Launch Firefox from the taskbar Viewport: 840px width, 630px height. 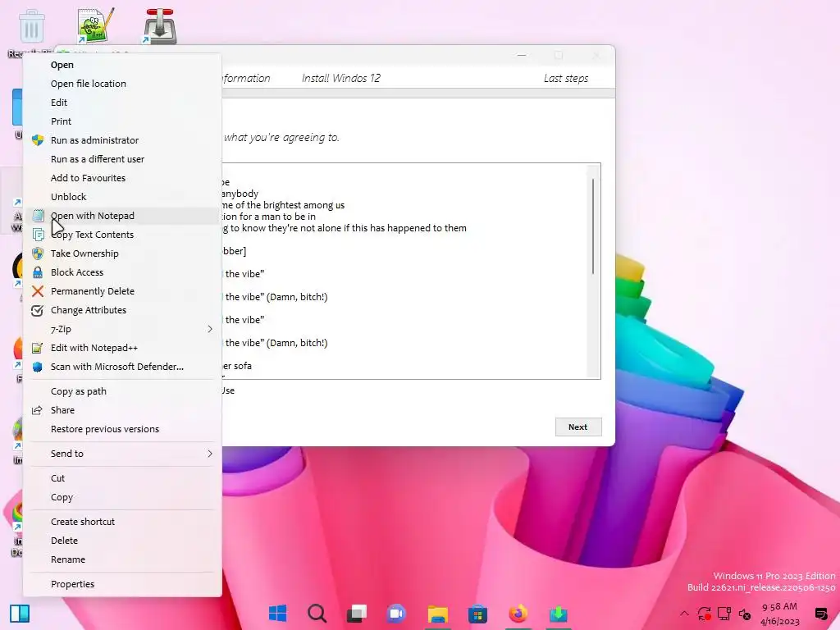point(518,614)
